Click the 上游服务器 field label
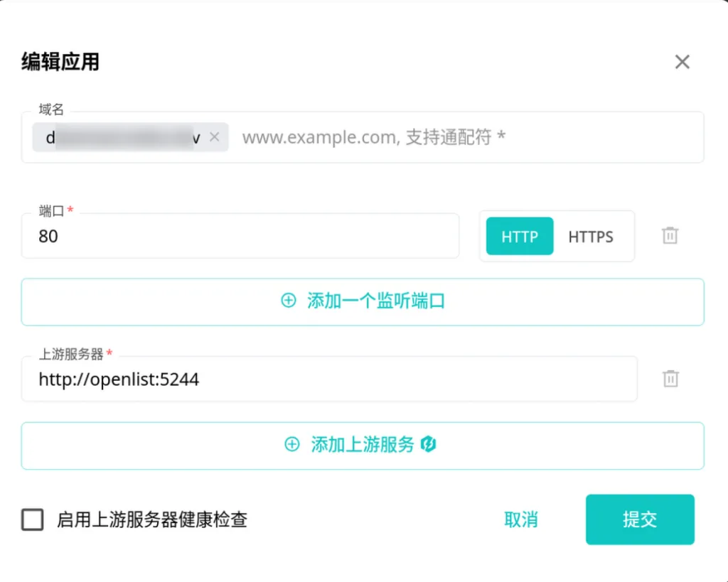The height and width of the screenshot is (582, 728). coord(71,353)
